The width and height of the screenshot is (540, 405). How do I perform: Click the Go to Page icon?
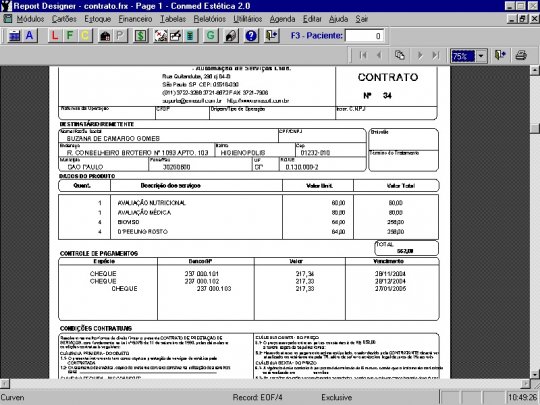click(399, 55)
